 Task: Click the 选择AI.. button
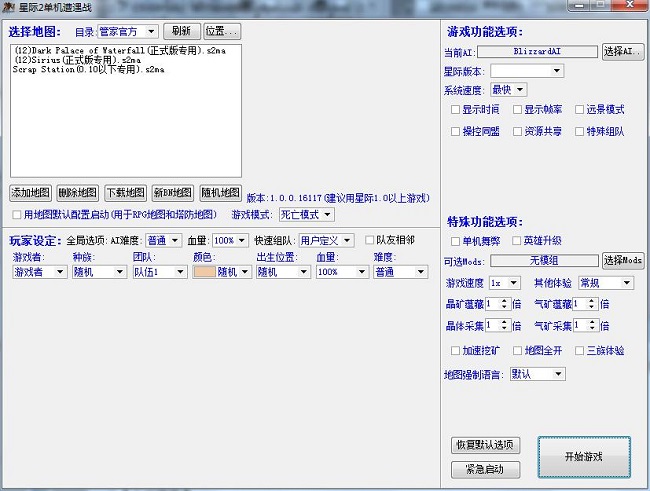[x=623, y=51]
